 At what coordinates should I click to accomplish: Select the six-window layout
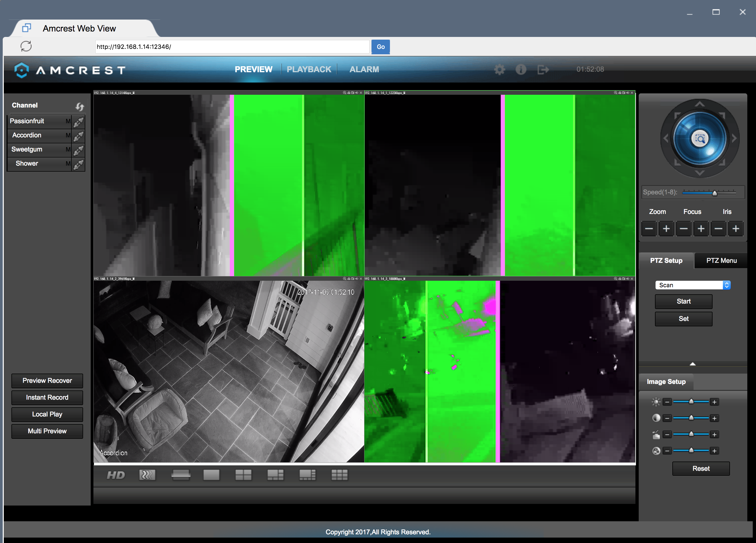pyautogui.click(x=275, y=475)
